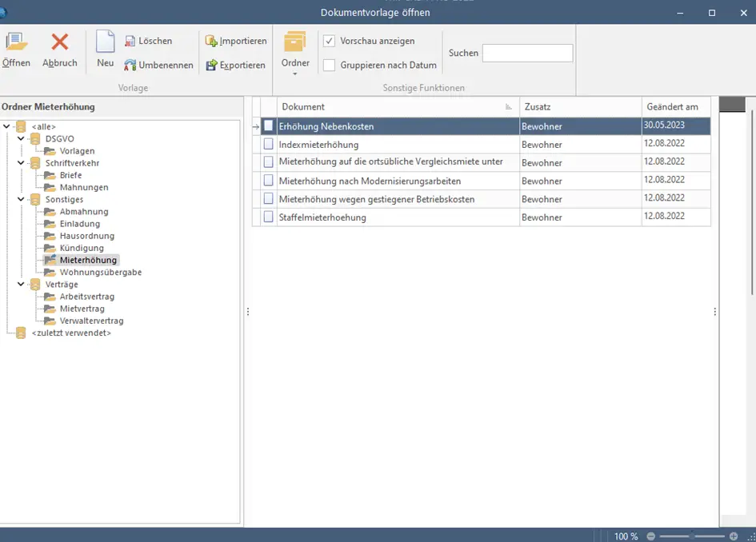Click the Exportieren icon

coord(211,65)
